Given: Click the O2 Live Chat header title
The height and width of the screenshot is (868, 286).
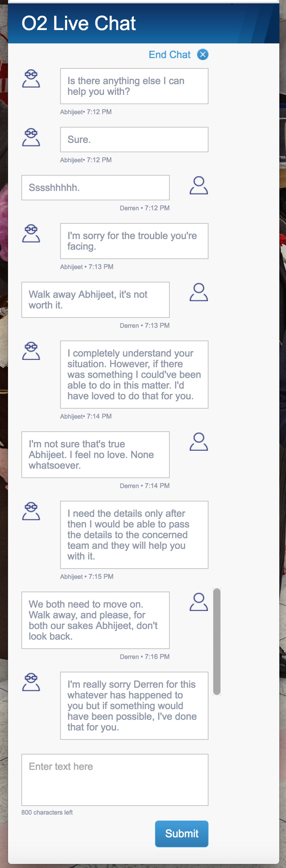Looking at the screenshot, I should (79, 23).
